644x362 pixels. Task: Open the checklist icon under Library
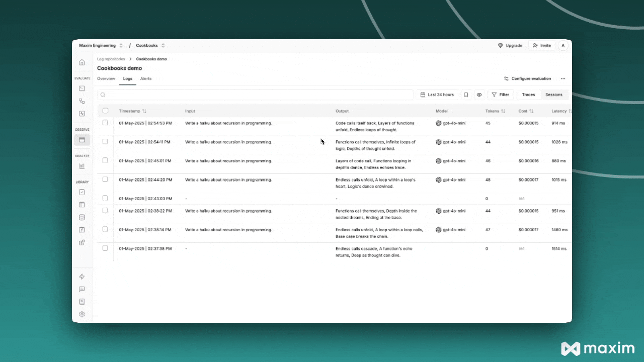tap(82, 192)
